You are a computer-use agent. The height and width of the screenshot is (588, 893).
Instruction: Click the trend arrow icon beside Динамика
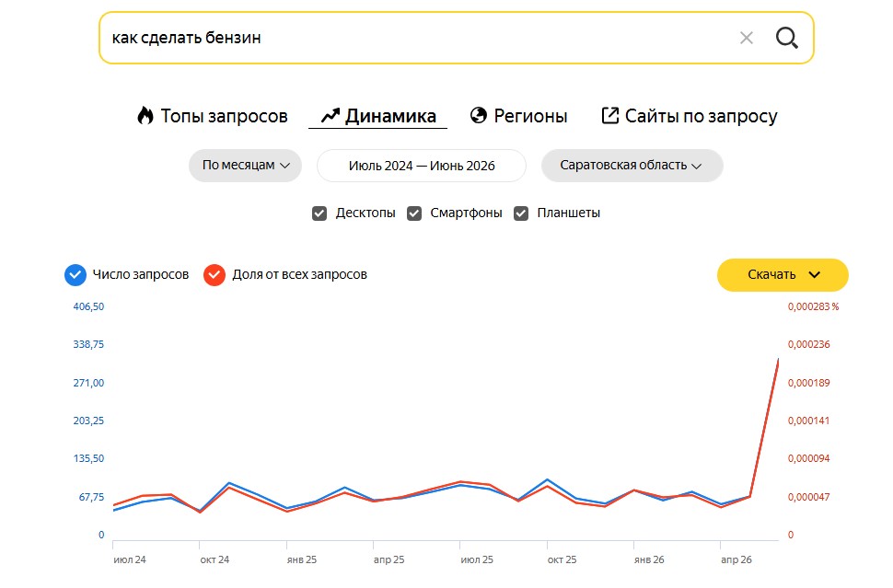(331, 116)
